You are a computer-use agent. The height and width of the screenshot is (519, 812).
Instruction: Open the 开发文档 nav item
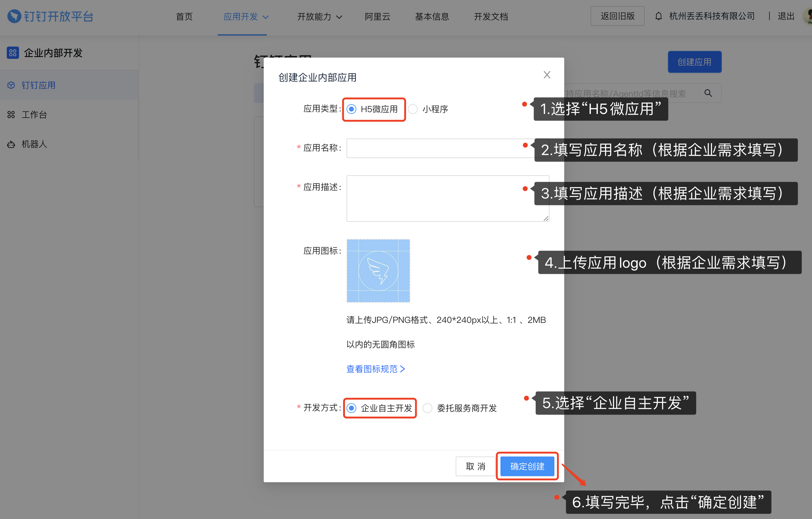click(x=491, y=17)
